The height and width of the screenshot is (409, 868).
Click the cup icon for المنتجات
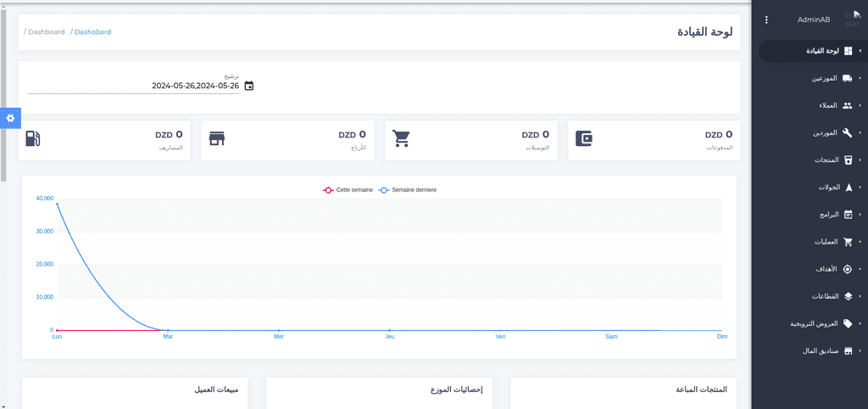tap(848, 160)
